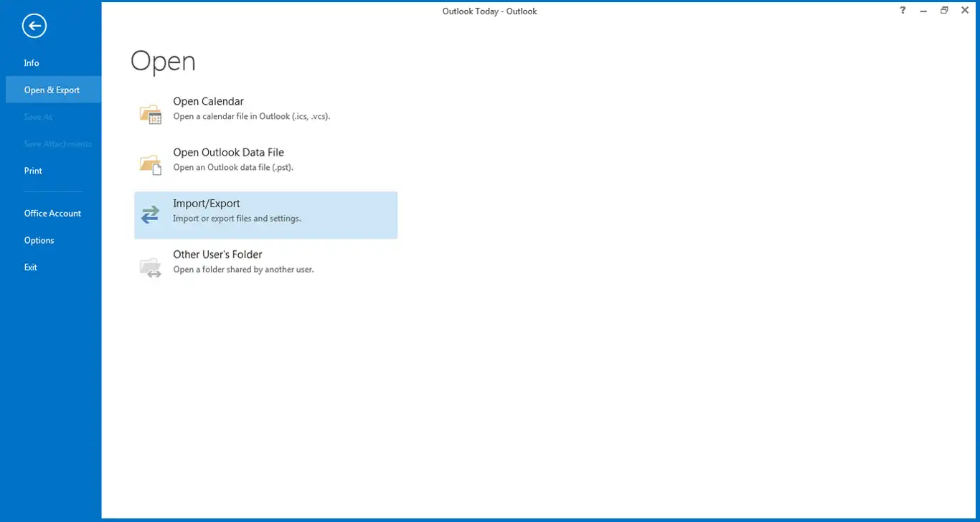Click the Import/Export title
The width and height of the screenshot is (980, 522).
(206, 204)
